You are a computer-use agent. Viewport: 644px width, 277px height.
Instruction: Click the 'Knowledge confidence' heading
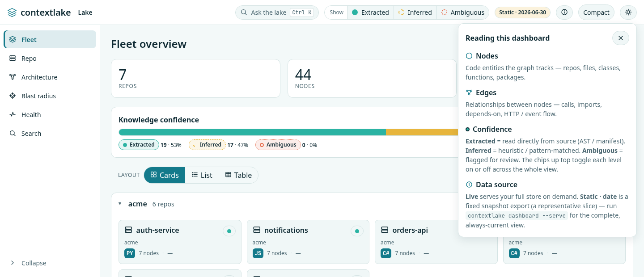click(x=159, y=120)
